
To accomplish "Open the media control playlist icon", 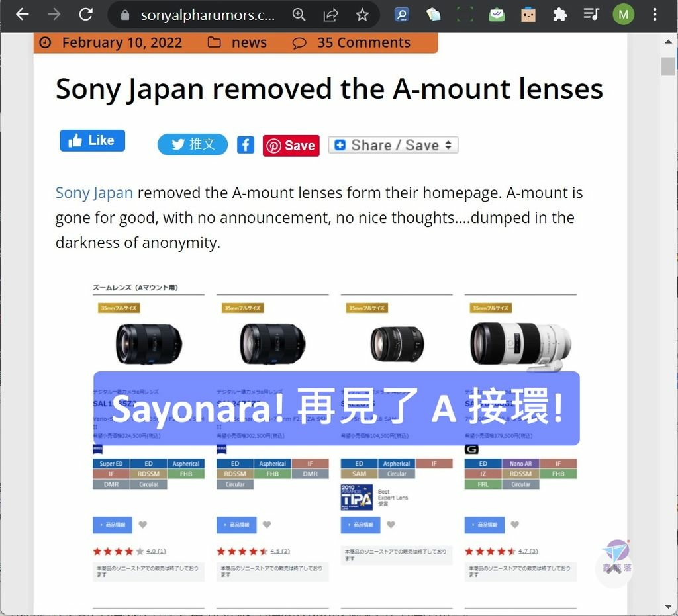I will [591, 15].
